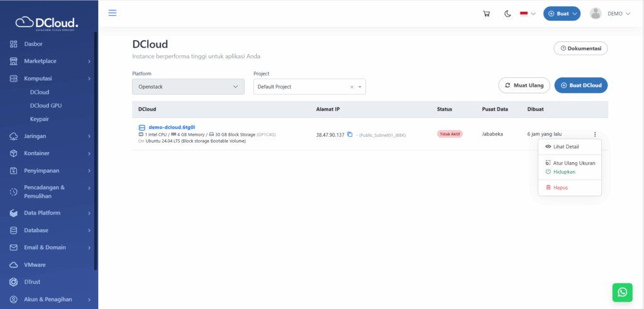644x309 pixels.
Task: Open the Dasbor sidebar item
Action: click(33, 44)
